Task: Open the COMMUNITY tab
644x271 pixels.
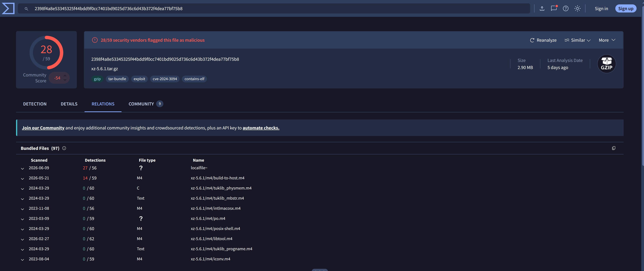Action: click(146, 104)
